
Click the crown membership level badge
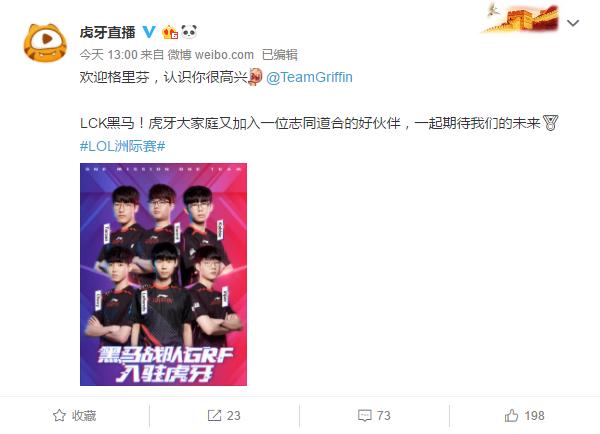click(170, 32)
